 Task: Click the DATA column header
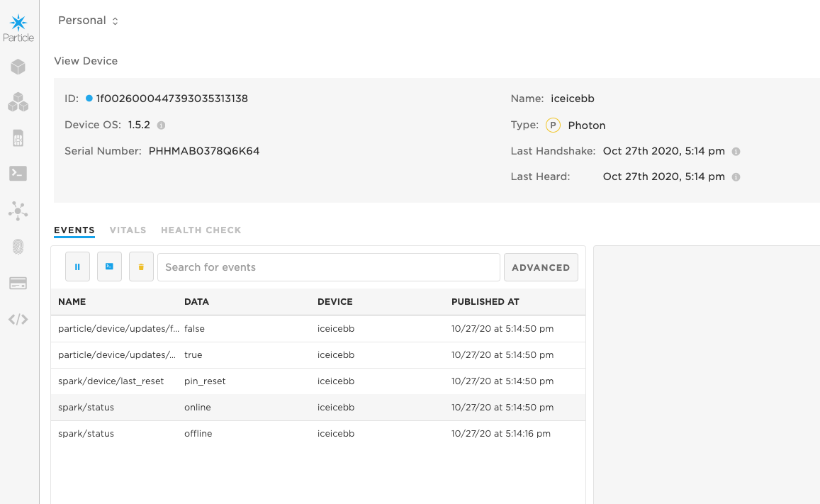coord(196,302)
